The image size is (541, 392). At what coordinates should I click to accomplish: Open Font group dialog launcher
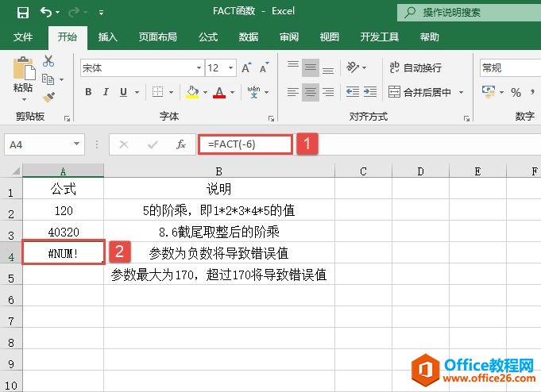271,118
